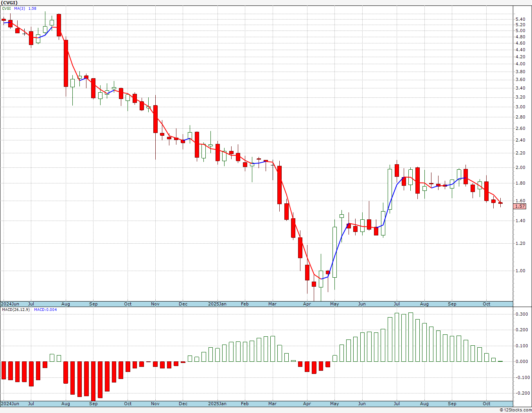Viewport: 532px width, 413px height.
Task: Click the "3.20" price axis label
Action: tap(520, 97)
